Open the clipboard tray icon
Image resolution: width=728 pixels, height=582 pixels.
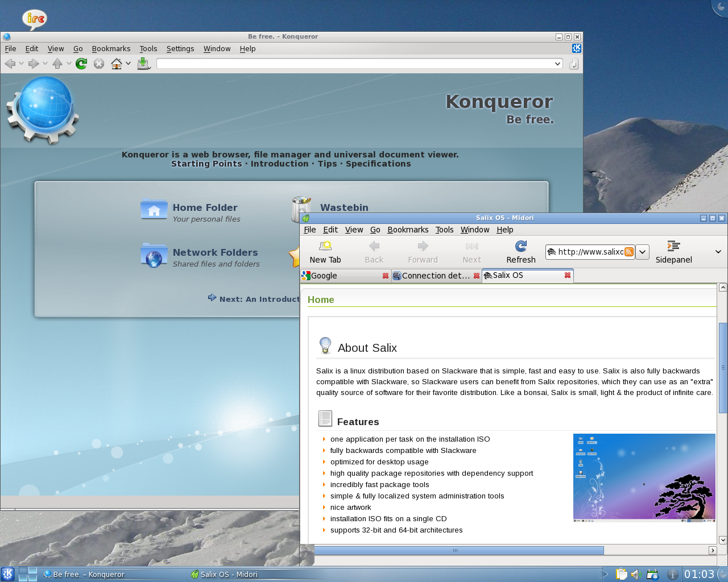[x=622, y=575]
